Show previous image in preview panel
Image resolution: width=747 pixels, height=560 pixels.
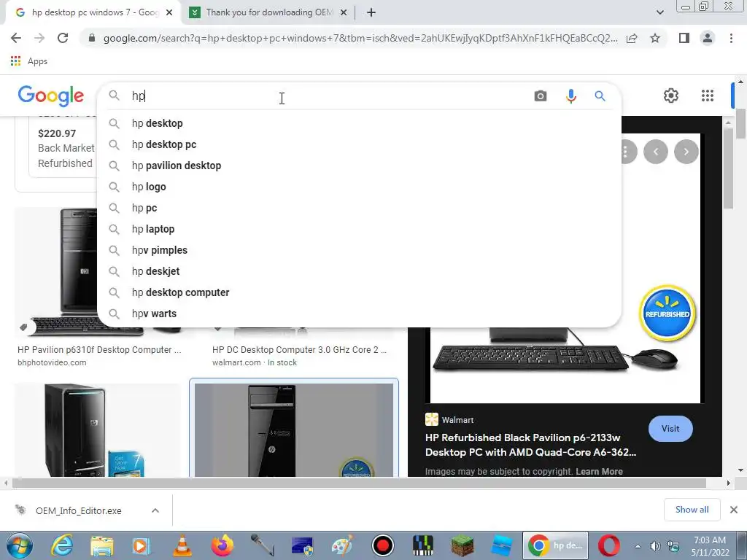pos(656,152)
